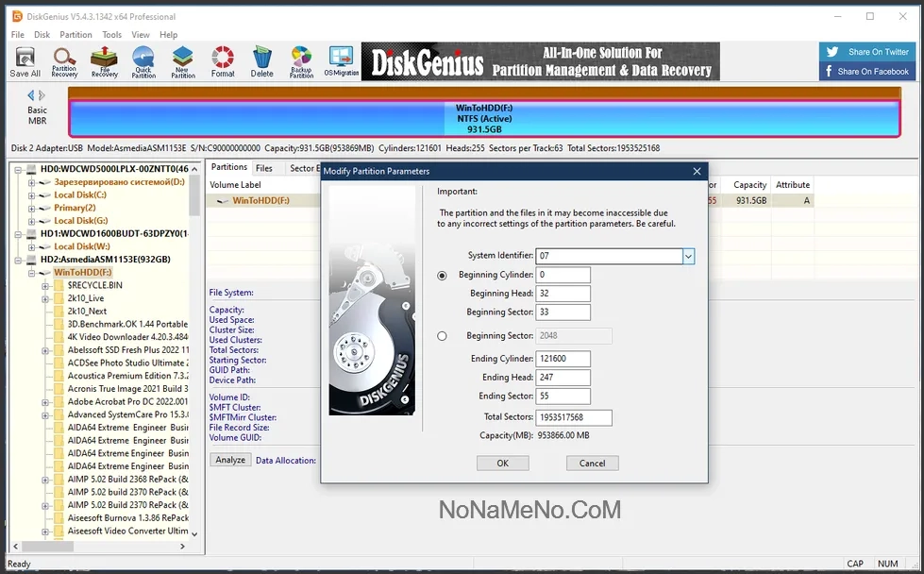This screenshot has width=924, height=574.
Task: Click the Backup Partition icon
Action: pyautogui.click(x=301, y=62)
